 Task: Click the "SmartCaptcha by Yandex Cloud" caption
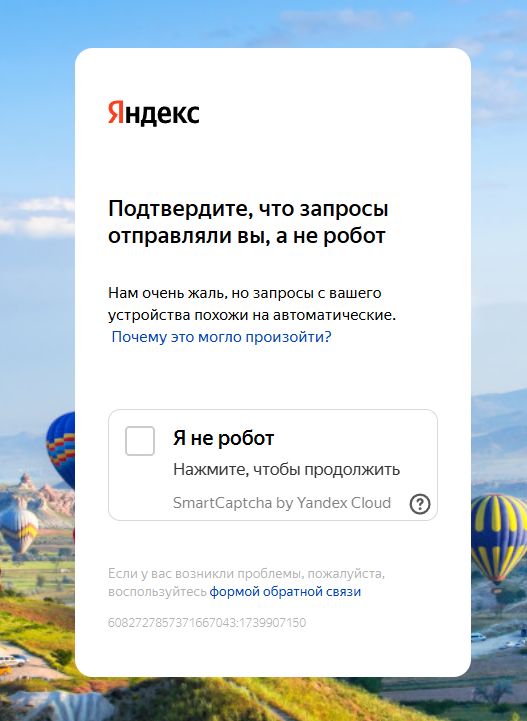point(282,503)
